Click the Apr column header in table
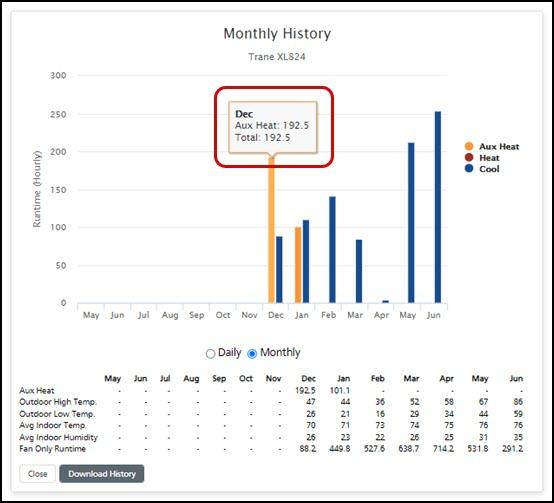Image resolution: width=554 pixels, height=503 pixels. pos(447,379)
